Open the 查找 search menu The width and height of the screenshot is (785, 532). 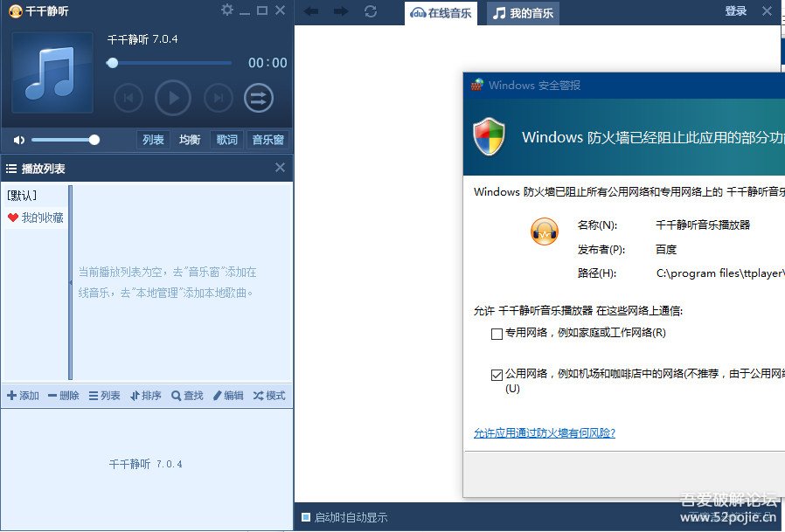pyautogui.click(x=187, y=396)
